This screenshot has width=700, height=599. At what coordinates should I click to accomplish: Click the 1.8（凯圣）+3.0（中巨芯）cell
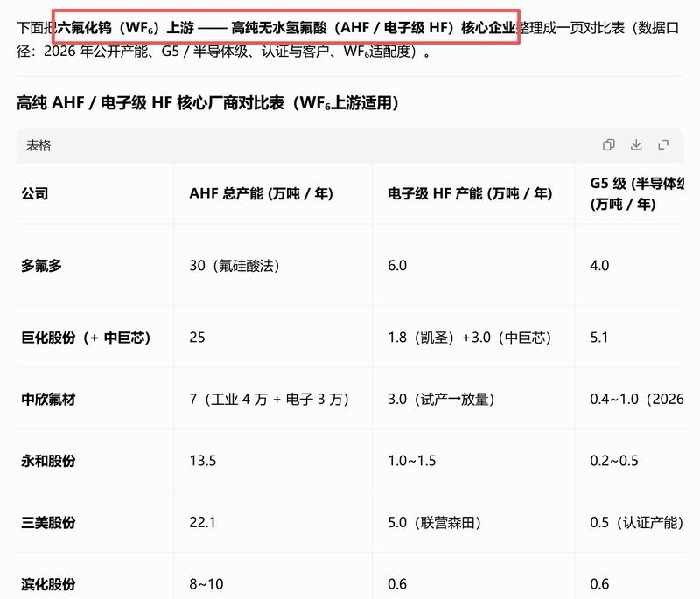470,338
